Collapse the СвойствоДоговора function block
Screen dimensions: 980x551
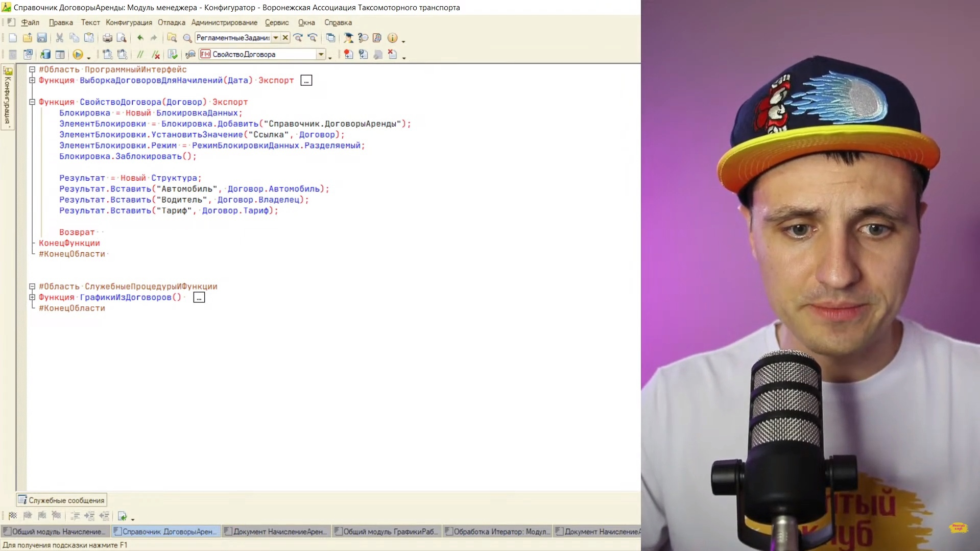[x=32, y=102]
